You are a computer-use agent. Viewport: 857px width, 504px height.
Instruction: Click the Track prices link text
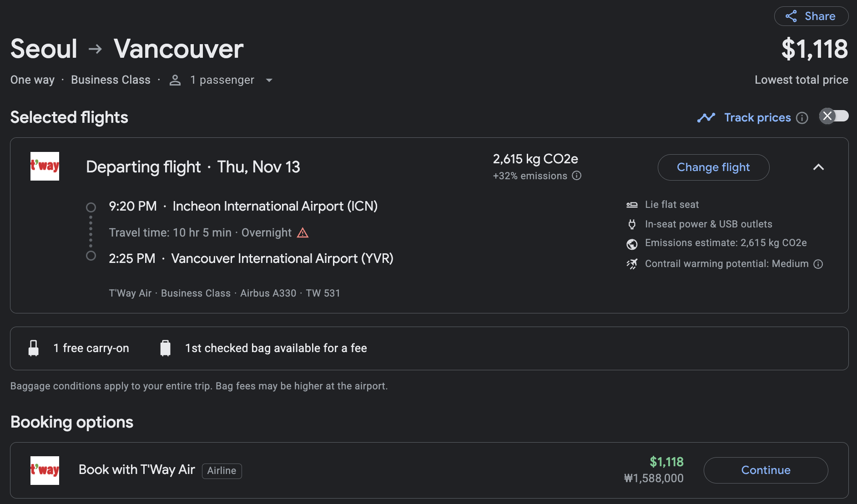point(757,118)
